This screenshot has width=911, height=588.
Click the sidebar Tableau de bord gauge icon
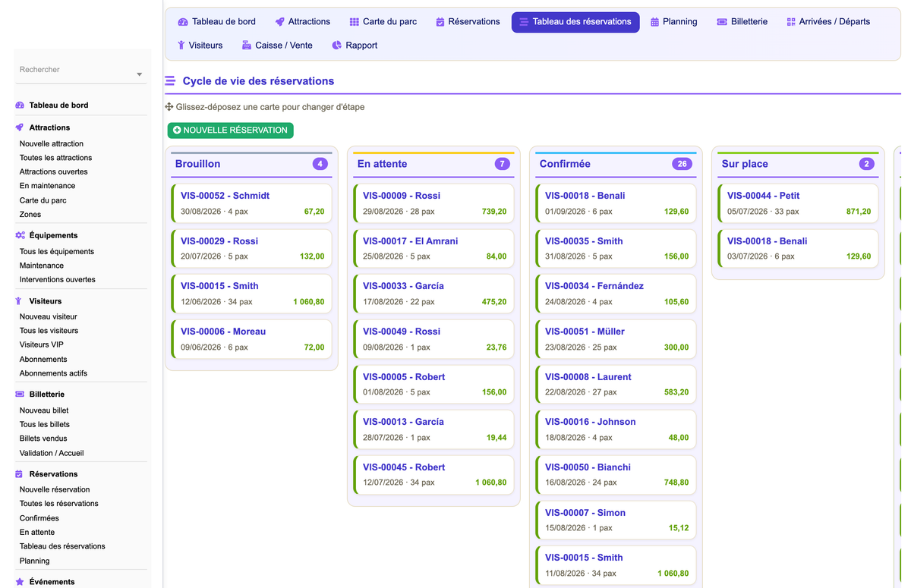coord(20,105)
